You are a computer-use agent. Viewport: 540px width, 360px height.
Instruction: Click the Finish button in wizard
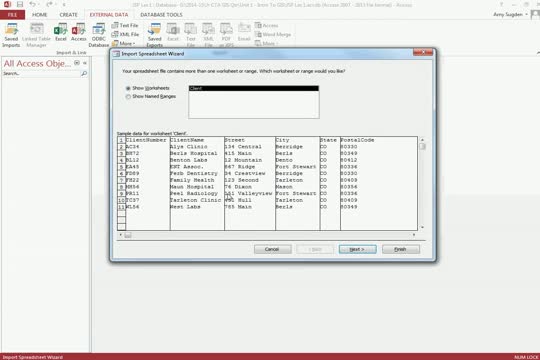click(x=401, y=249)
